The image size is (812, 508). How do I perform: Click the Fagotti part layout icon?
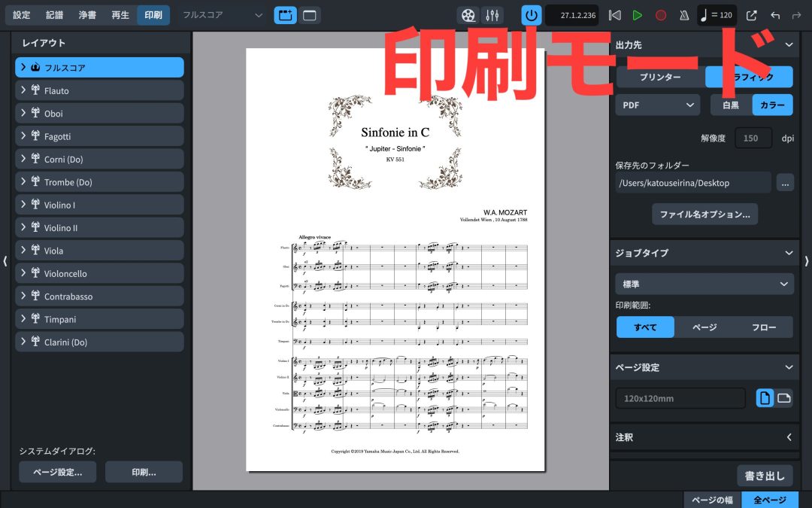(x=35, y=135)
